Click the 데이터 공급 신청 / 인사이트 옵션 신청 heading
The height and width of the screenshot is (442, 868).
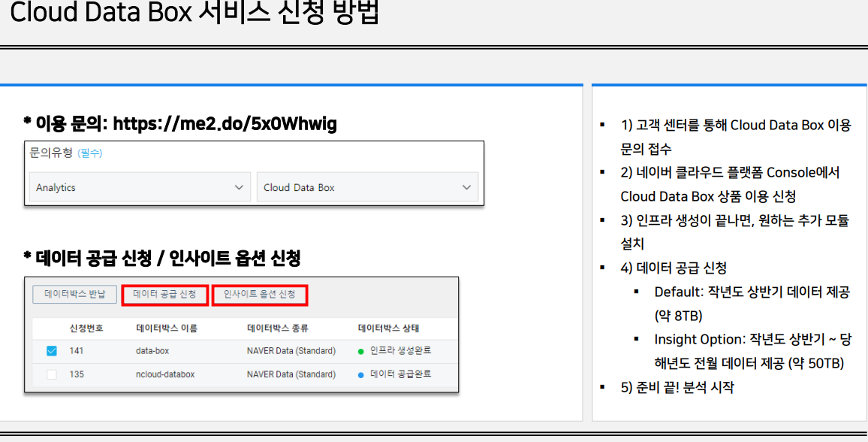pyautogui.click(x=161, y=258)
